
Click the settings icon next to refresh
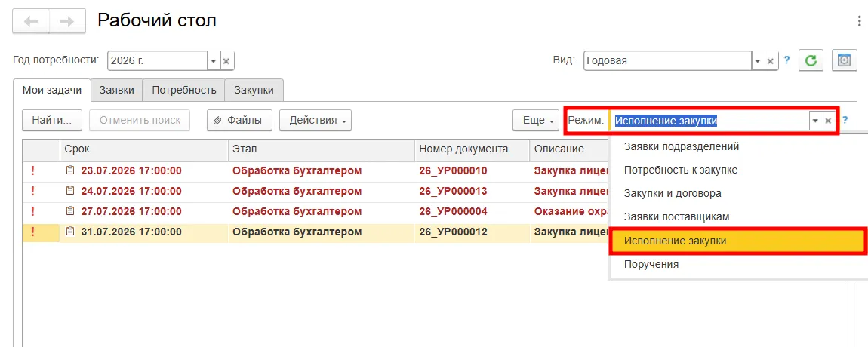[844, 60]
